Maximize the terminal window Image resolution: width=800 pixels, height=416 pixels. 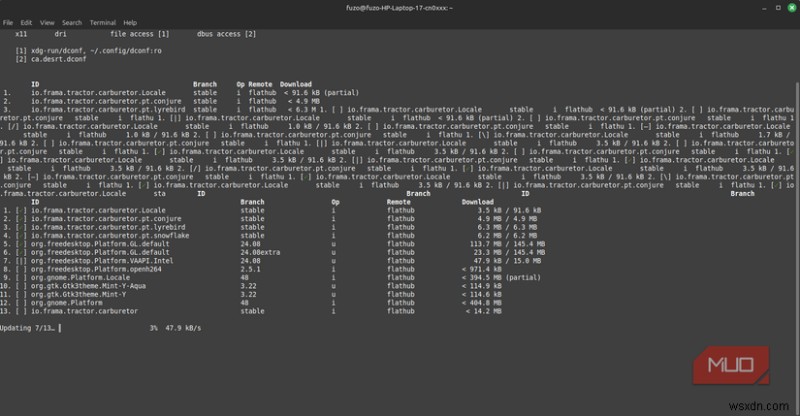tap(778, 8)
